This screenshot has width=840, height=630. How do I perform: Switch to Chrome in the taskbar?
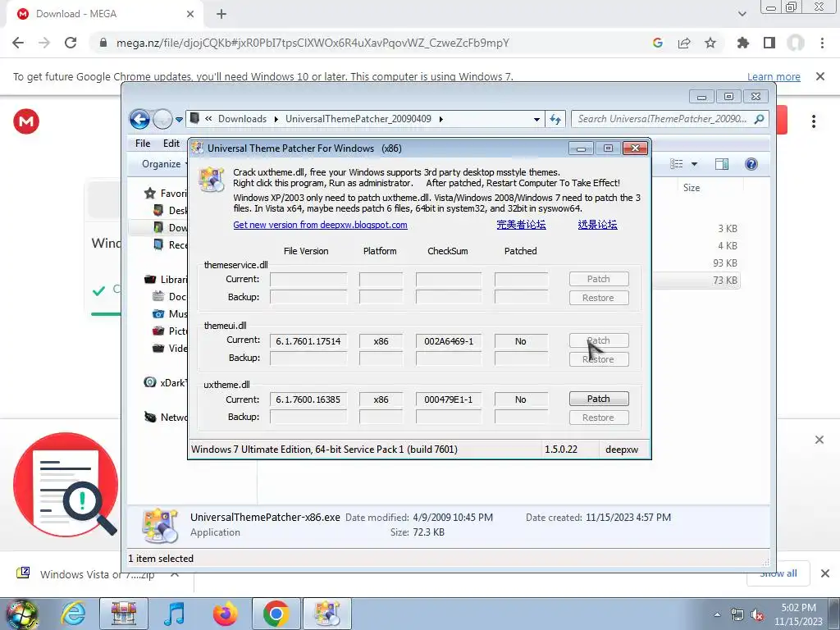coord(276,614)
